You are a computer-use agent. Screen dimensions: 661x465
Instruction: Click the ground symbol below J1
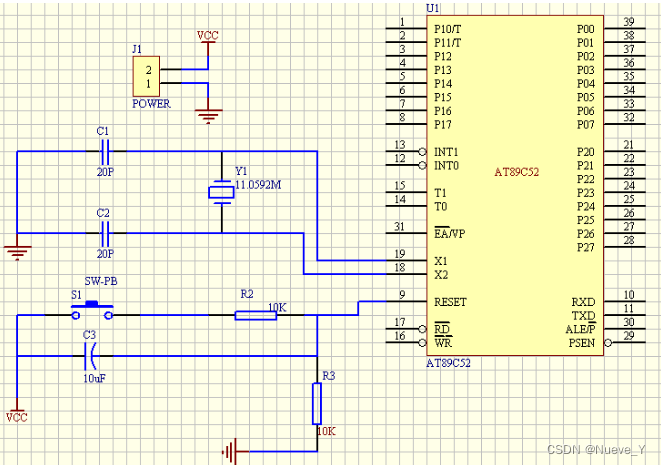point(208,116)
